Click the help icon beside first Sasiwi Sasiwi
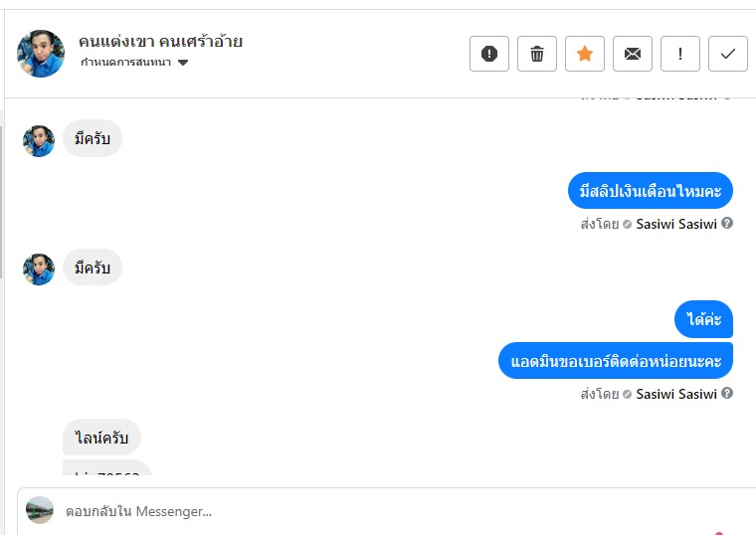The image size is (756, 535). click(727, 224)
